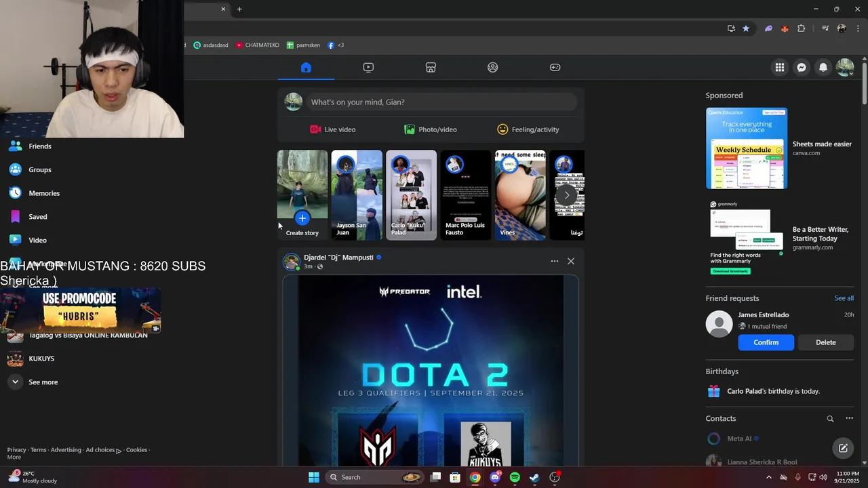The height and width of the screenshot is (488, 868).
Task: Open the parmsken bookmark
Action: [303, 45]
